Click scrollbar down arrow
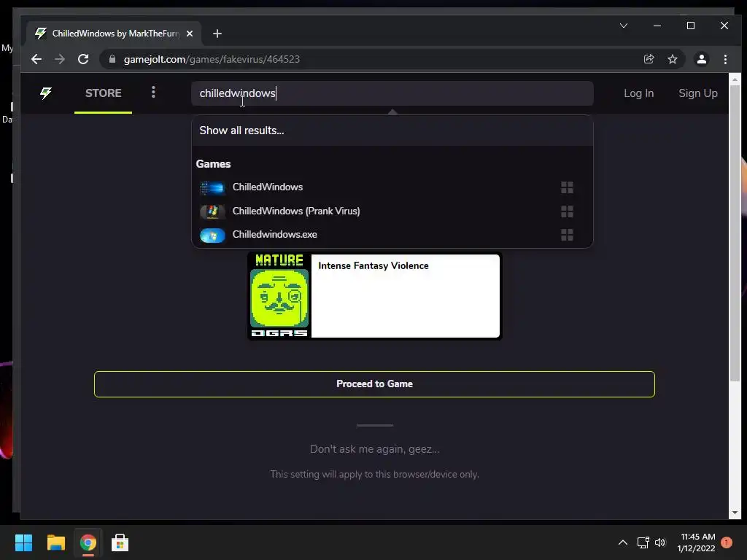Viewport: 747px width, 560px height. (734, 513)
